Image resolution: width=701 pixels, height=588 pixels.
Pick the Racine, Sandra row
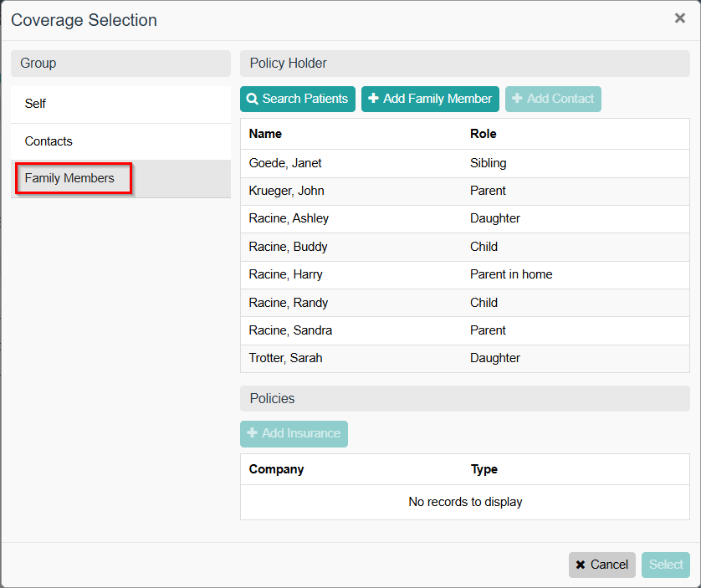coord(290,330)
